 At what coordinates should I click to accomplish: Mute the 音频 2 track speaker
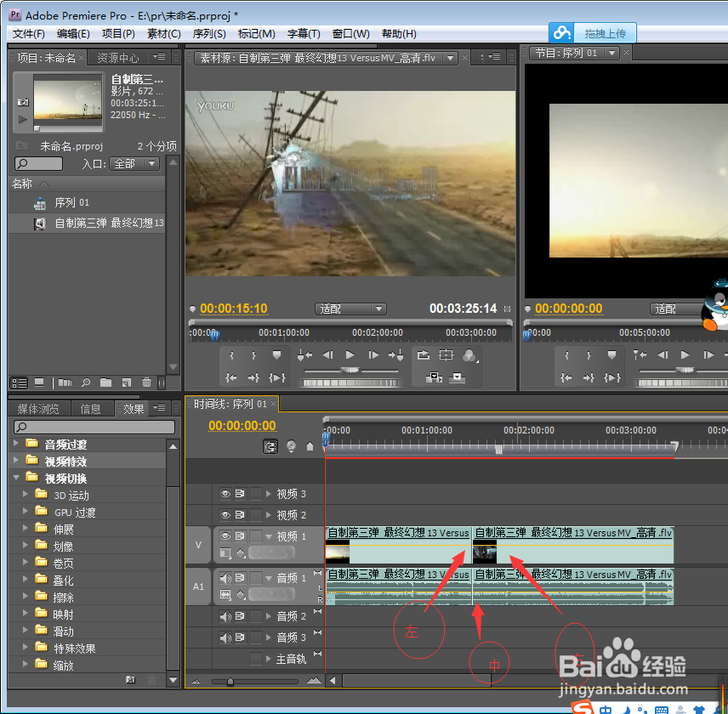[225, 616]
